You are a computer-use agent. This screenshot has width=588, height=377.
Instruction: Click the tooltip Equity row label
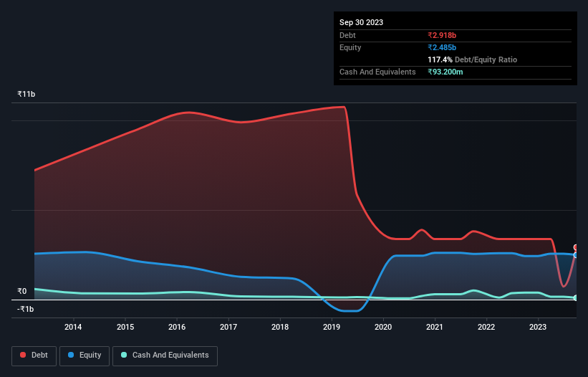coord(350,47)
